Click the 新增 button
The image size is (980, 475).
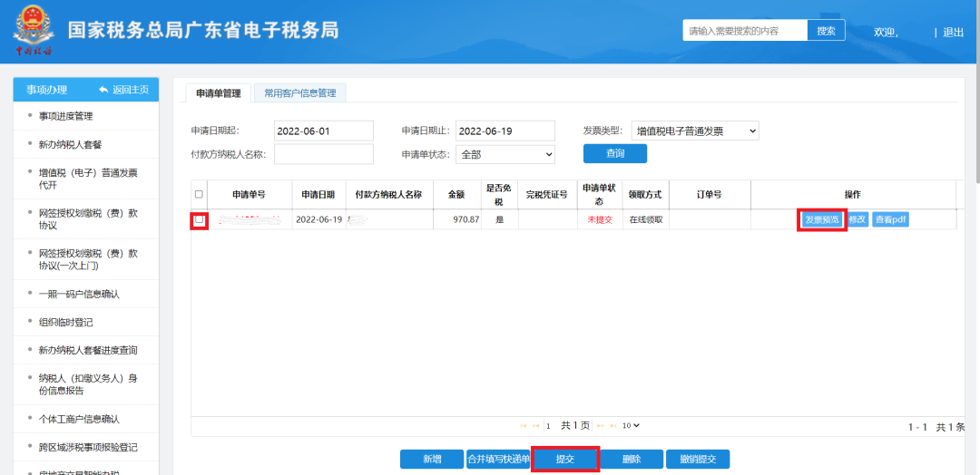[432, 459]
